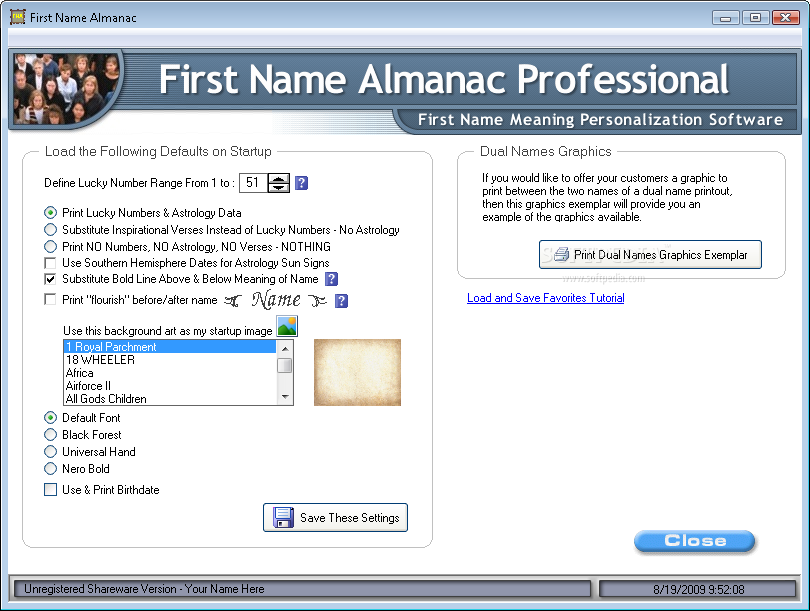This screenshot has width=810, height=611.
Task: Close the window with the red X
Action: click(x=785, y=18)
